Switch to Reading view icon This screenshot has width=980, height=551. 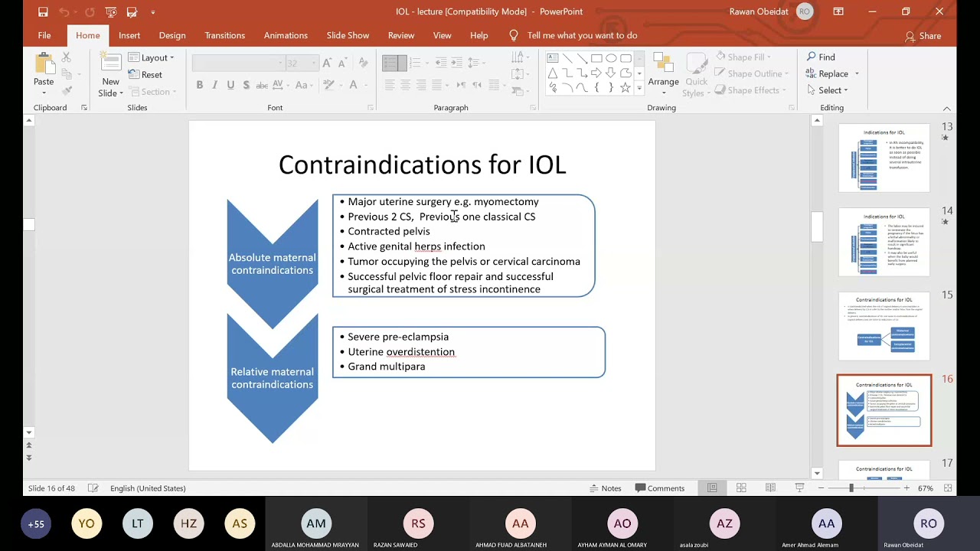pos(770,488)
